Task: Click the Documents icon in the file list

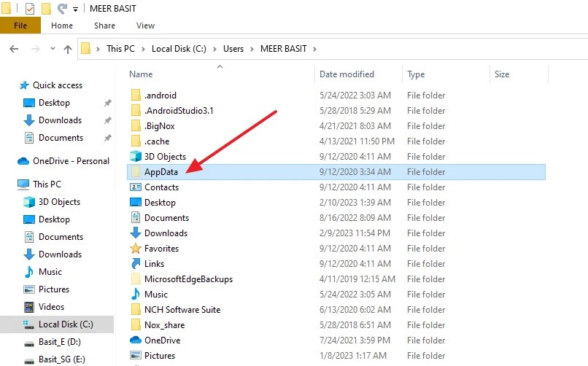Action: pos(136,218)
